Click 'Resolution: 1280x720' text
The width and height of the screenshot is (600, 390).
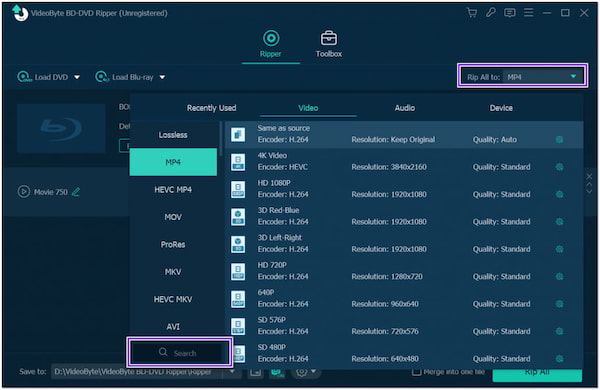(x=387, y=276)
